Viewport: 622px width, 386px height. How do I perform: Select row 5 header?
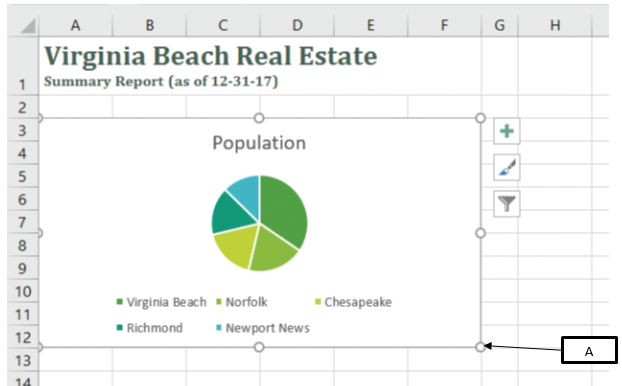pos(23,176)
